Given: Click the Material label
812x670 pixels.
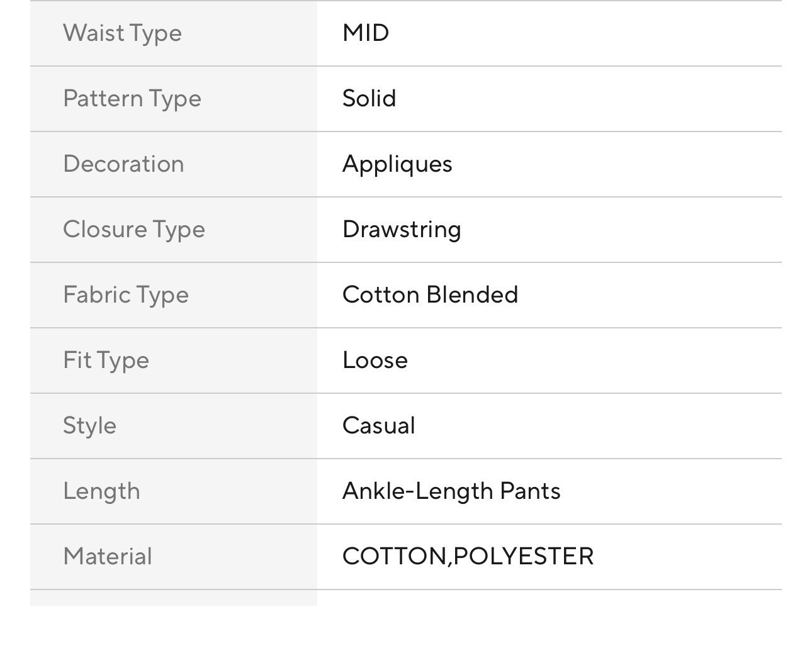Looking at the screenshot, I should [x=108, y=556].
